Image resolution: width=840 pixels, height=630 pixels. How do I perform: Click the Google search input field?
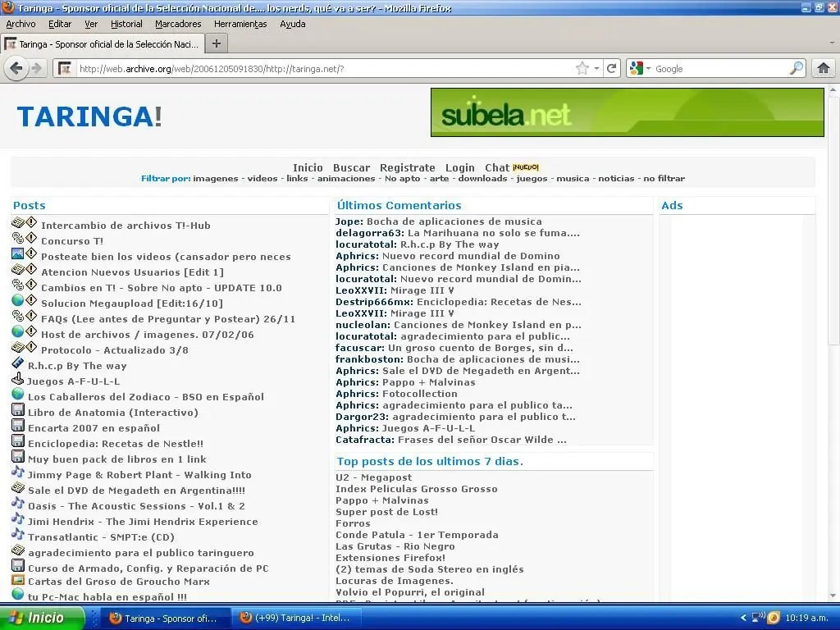[720, 69]
